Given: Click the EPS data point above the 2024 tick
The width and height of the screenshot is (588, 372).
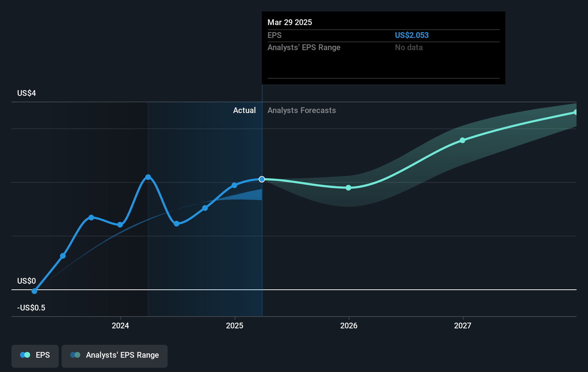Looking at the screenshot, I should point(120,225).
